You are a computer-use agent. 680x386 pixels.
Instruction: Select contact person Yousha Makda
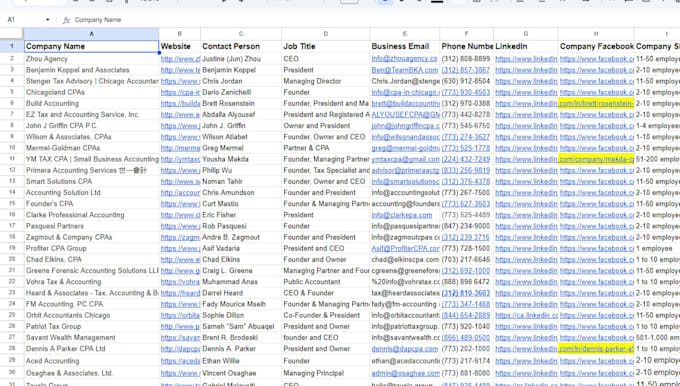click(x=241, y=159)
